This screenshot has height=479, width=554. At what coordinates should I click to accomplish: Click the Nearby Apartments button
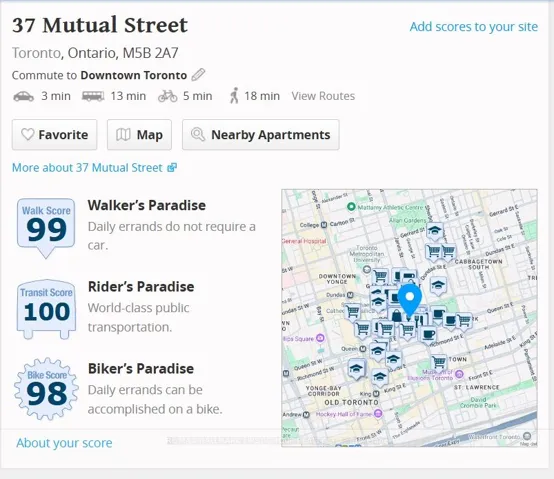tap(261, 135)
